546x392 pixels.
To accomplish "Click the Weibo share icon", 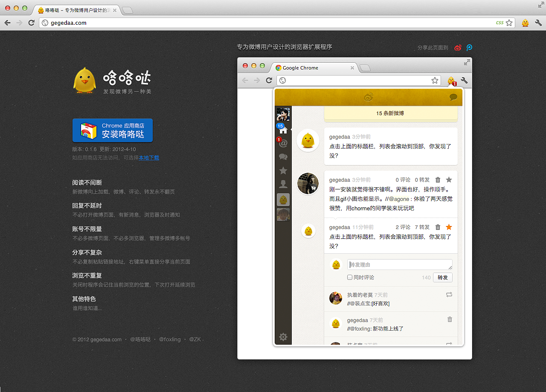I will point(458,48).
